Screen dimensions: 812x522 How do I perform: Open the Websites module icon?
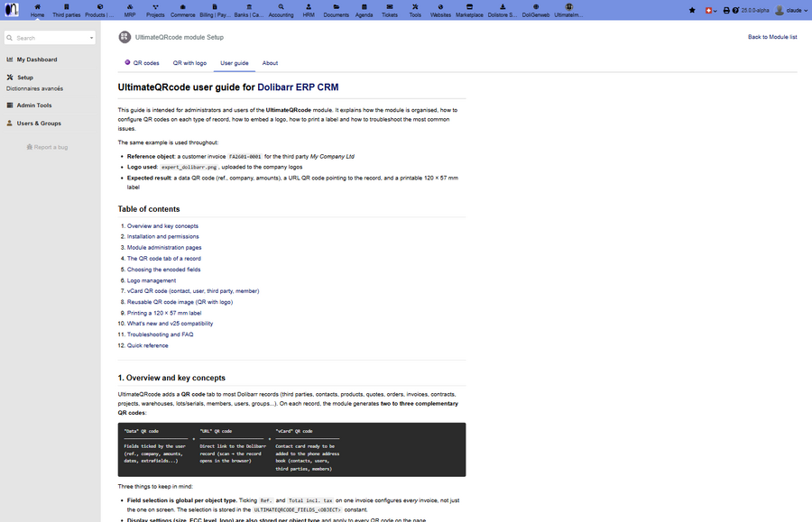click(x=440, y=6)
